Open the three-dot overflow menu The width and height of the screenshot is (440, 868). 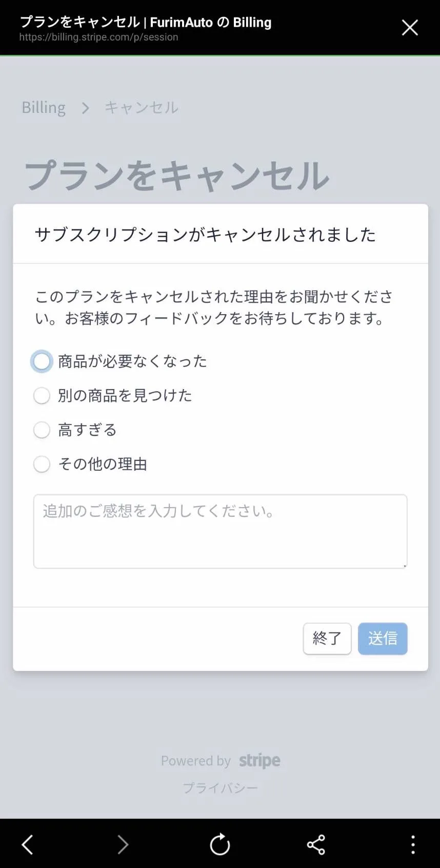pyautogui.click(x=413, y=844)
